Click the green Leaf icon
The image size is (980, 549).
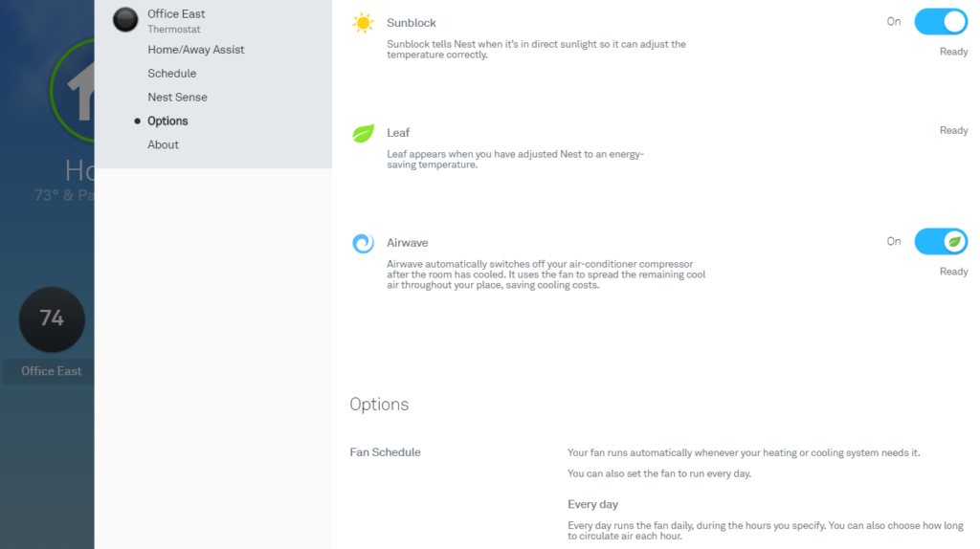coord(363,133)
